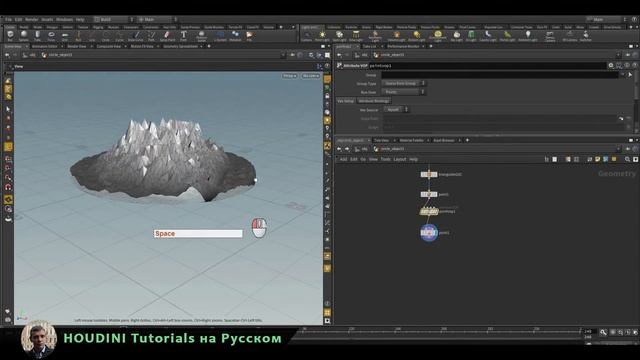640x360 pixels.
Task: Switch to the Render View tab
Action: tap(77, 46)
